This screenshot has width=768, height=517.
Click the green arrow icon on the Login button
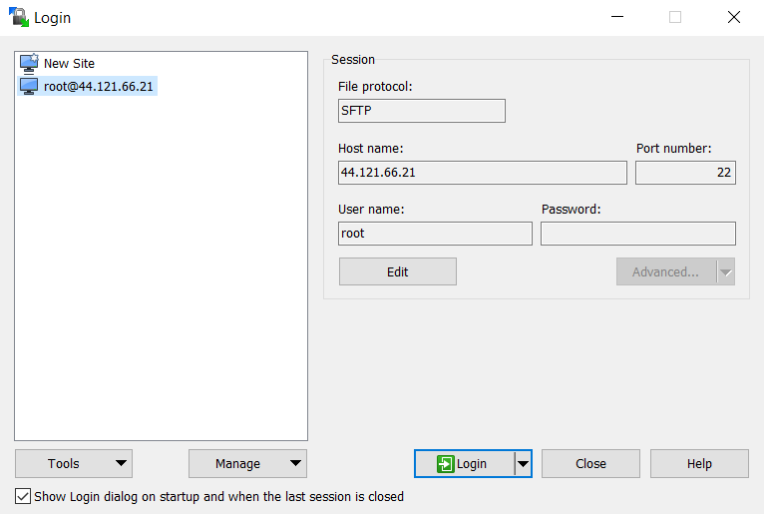(445, 464)
